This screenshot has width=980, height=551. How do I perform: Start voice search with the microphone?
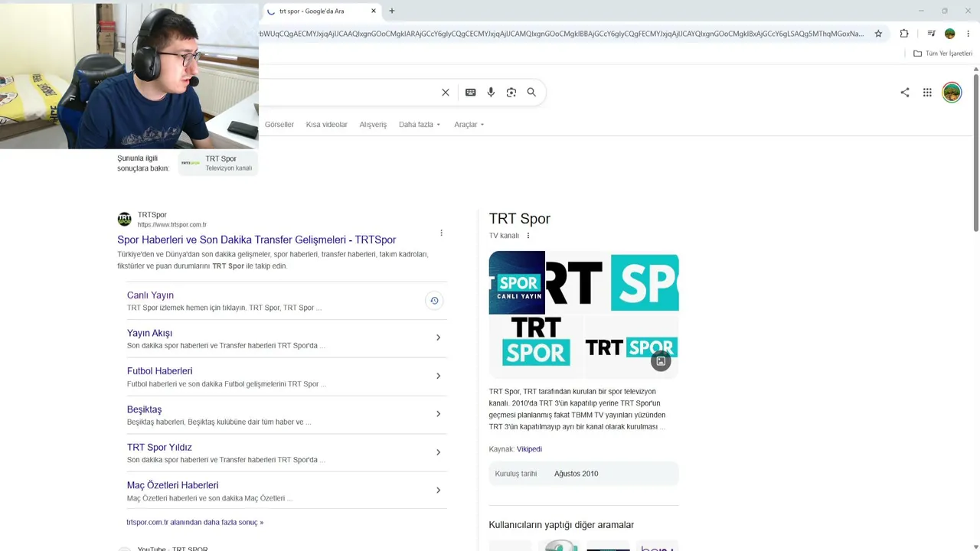point(491,93)
